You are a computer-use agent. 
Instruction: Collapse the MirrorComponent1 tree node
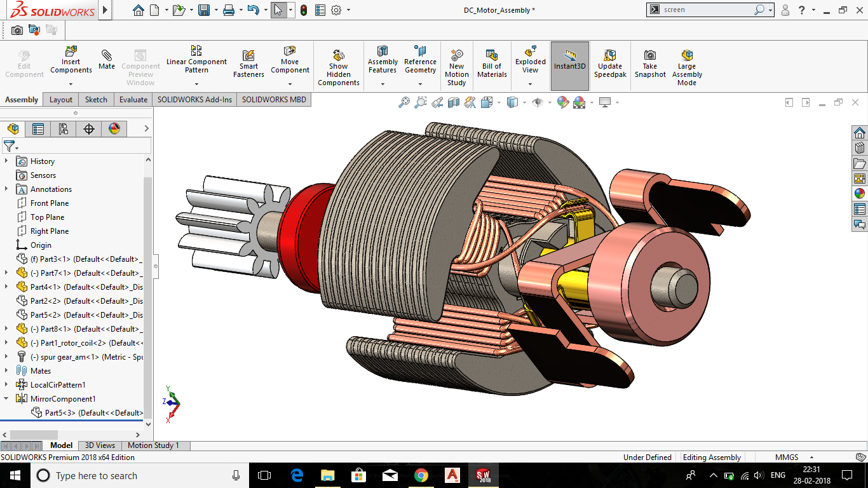[x=6, y=398]
